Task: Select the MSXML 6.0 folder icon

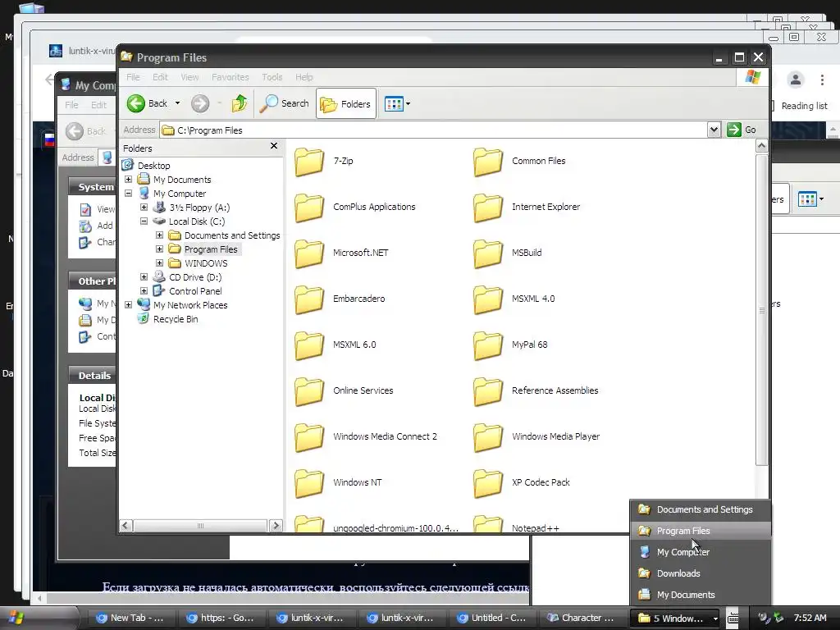Action: click(x=309, y=345)
